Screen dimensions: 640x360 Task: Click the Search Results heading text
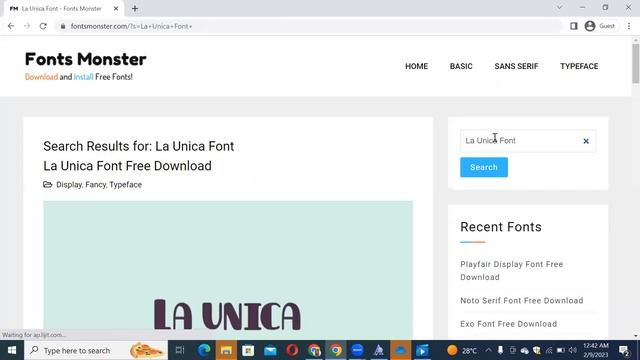(x=138, y=146)
